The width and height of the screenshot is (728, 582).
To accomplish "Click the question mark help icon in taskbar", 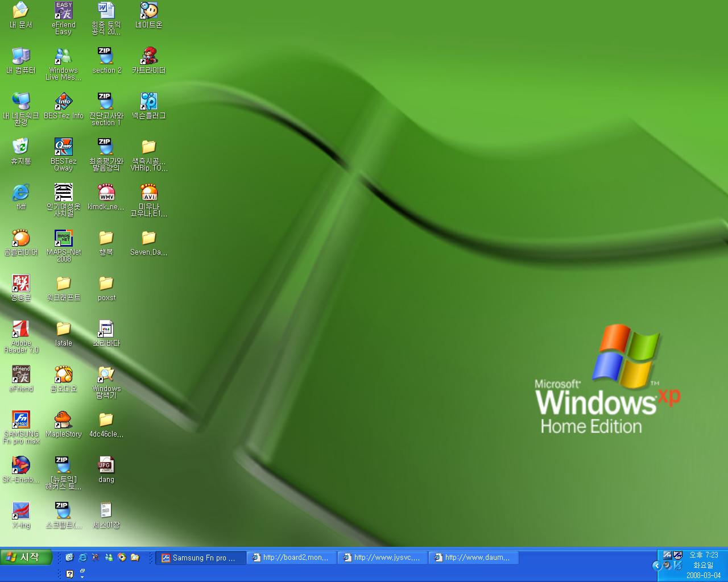I will coord(69,574).
